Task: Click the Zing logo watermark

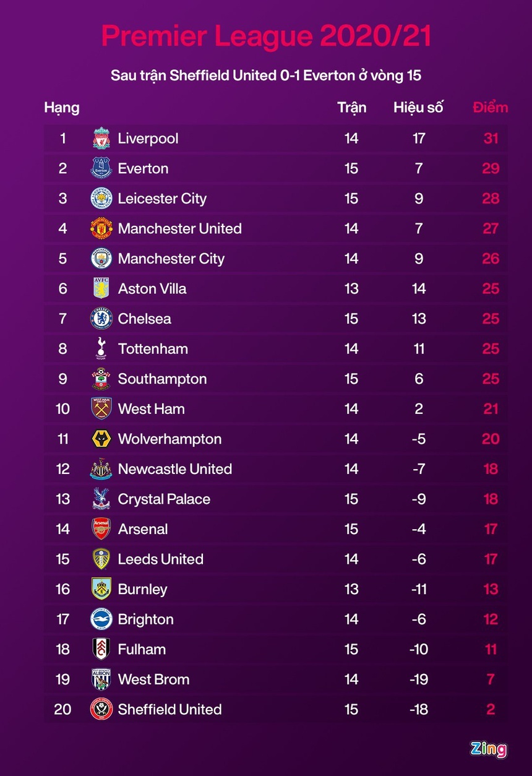Action: [x=489, y=749]
